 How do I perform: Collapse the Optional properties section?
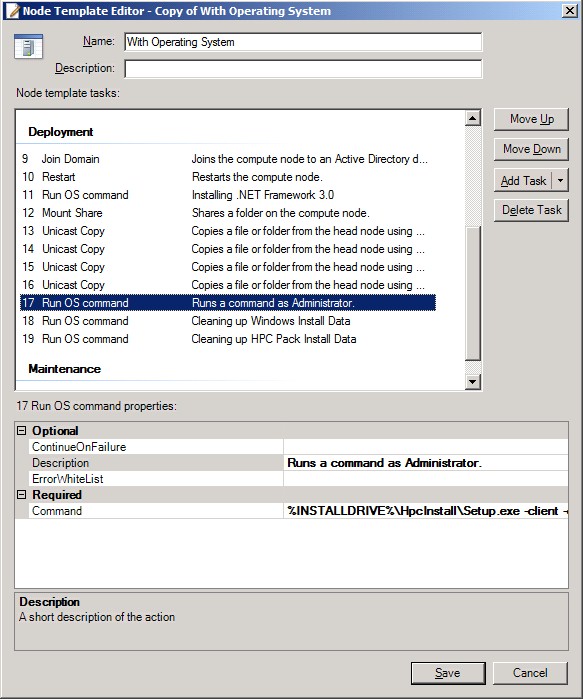pos(21,431)
